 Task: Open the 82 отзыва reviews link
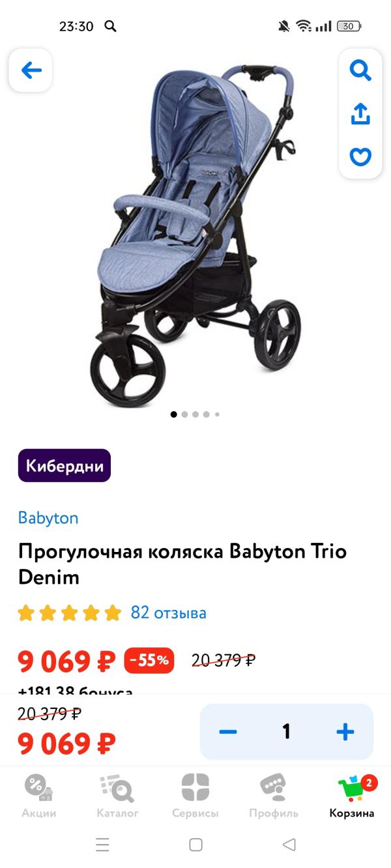169,613
